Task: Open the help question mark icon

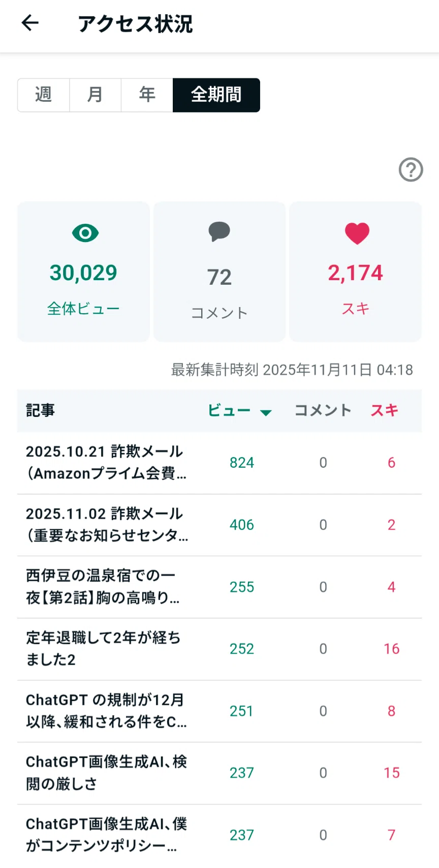Action: [x=411, y=170]
